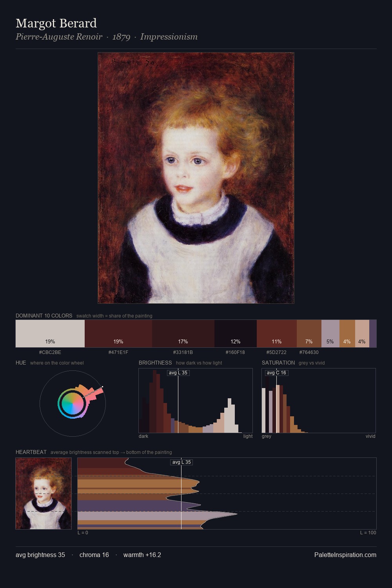
Task: Click the HEARTBEAT section heading
Action: (31, 452)
